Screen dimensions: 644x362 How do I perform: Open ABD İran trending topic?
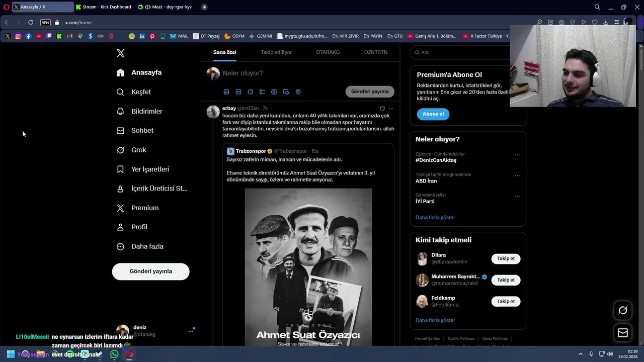click(426, 181)
